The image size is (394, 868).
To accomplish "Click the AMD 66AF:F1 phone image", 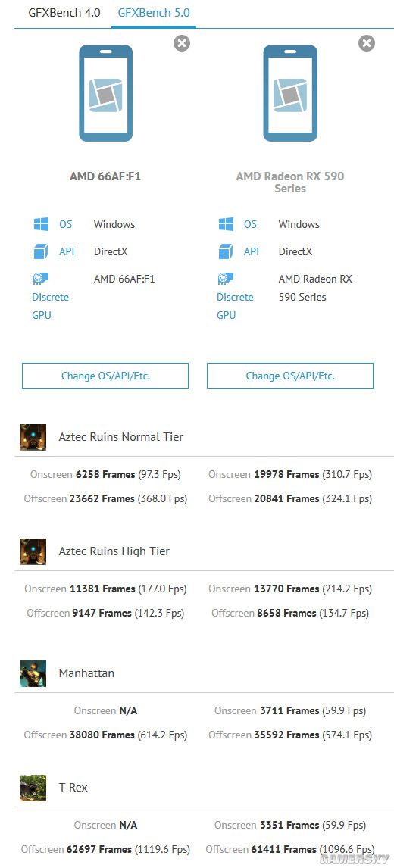I will tap(106, 93).
